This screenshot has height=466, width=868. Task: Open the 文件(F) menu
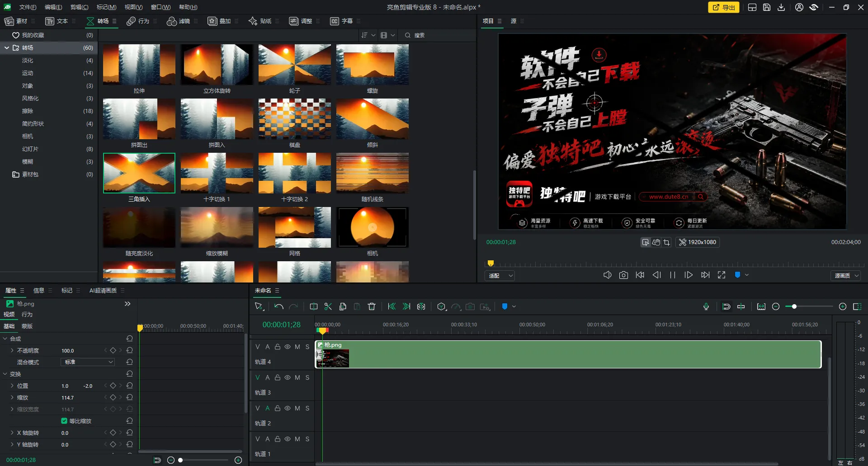[28, 7]
